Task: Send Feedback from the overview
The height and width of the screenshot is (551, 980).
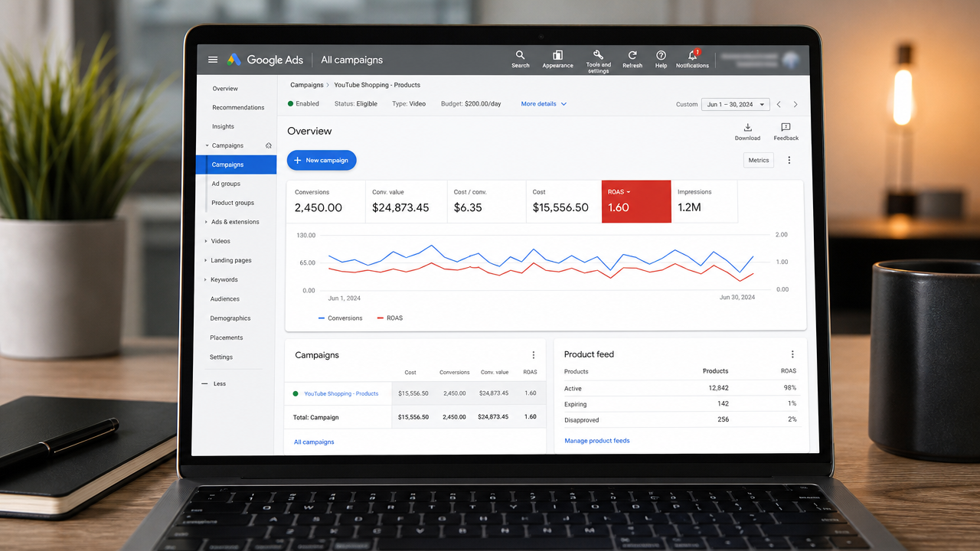Action: tap(786, 132)
